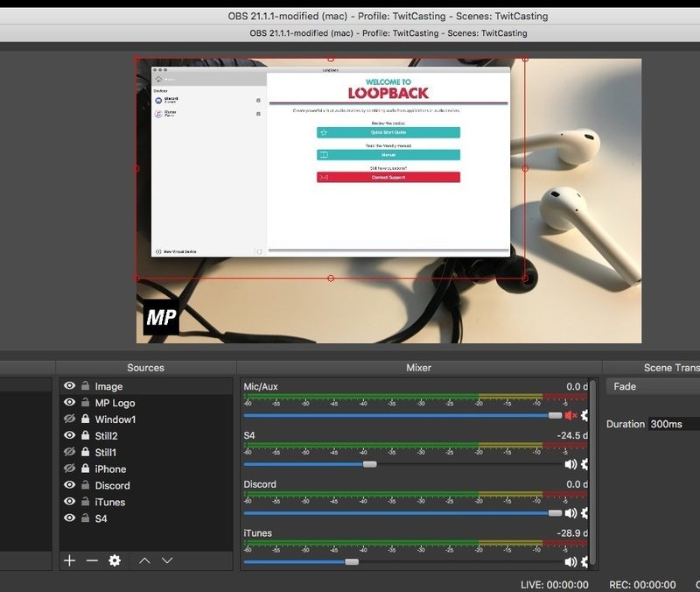
Task: Click the REC: 00:00:00 status text
Action: (642, 584)
